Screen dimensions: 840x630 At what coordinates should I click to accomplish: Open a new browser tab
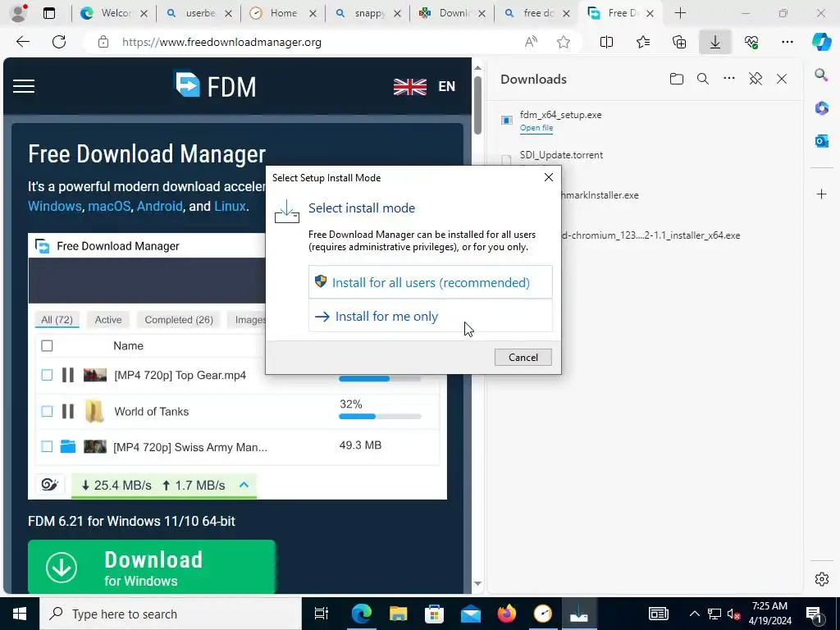click(x=680, y=13)
